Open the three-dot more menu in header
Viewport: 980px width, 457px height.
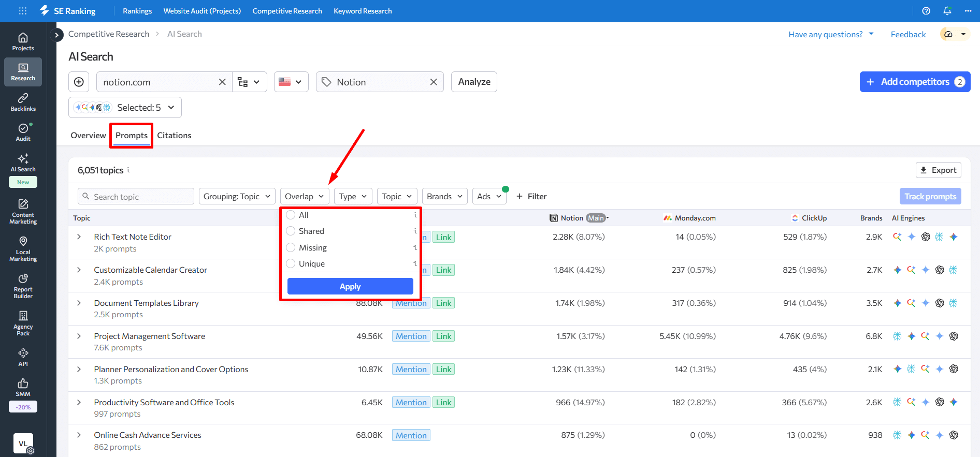click(968, 11)
